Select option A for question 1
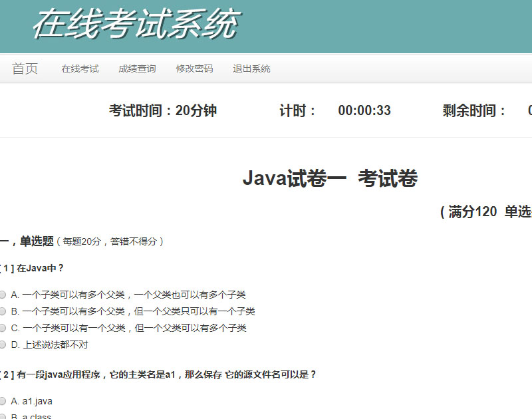The image size is (532, 419). click(x=3, y=295)
